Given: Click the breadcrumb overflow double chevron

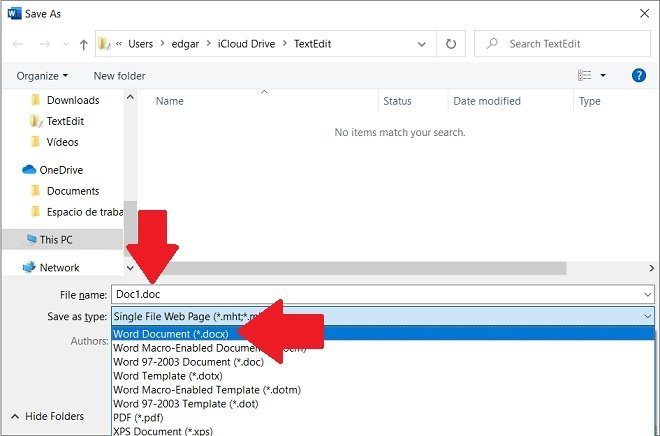Looking at the screenshot, I should [x=119, y=43].
